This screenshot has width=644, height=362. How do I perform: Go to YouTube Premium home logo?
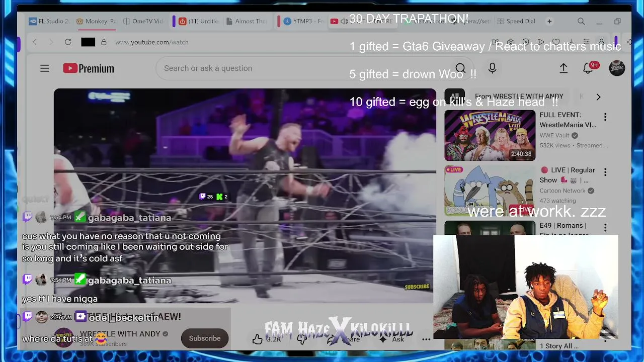click(x=89, y=68)
